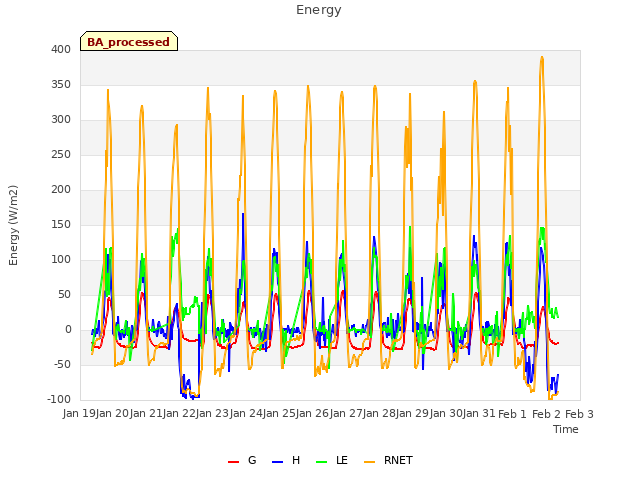Click the Jan 23 date tick label
640x480 pixels.
[213, 414]
